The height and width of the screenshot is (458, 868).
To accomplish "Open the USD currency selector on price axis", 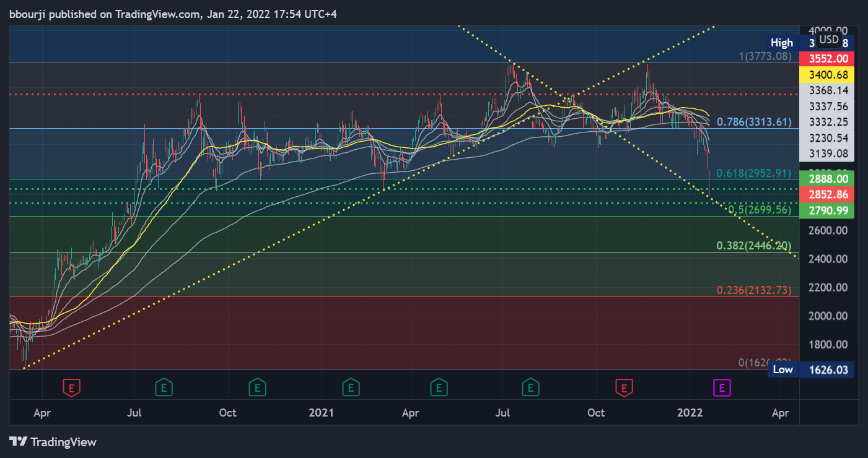I will (x=828, y=40).
